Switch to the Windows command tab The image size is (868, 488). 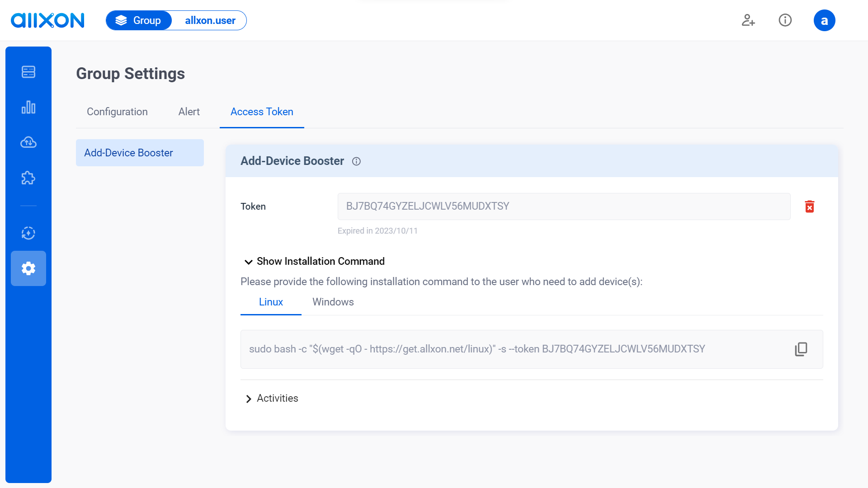pyautogui.click(x=333, y=302)
